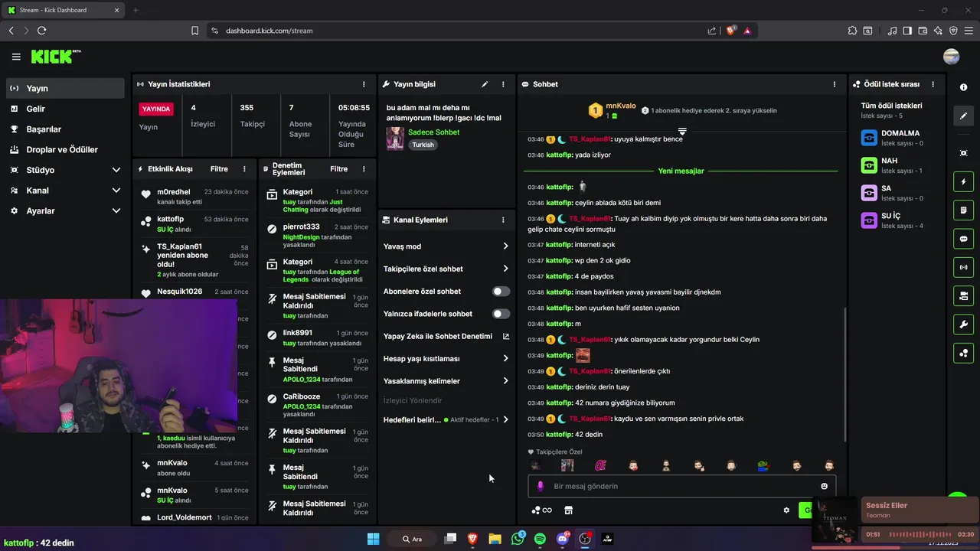The height and width of the screenshot is (551, 980).
Task: Select Başarılar in the left sidebar
Action: coord(64,129)
